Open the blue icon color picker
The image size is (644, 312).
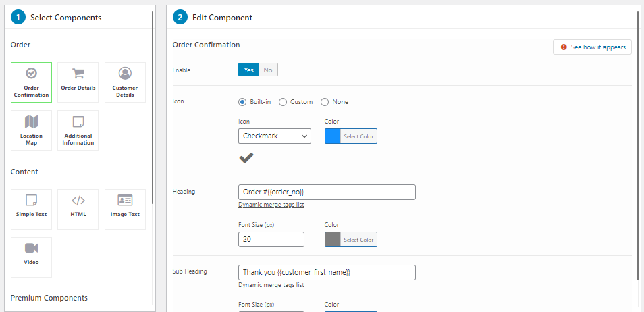pos(351,136)
